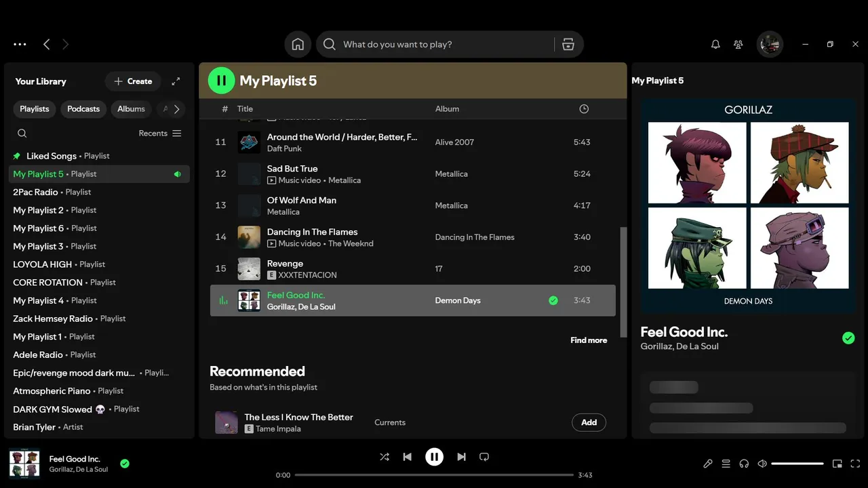Select Of Wolf And Man track
Screen dimensions: 868x488
[412, 205]
